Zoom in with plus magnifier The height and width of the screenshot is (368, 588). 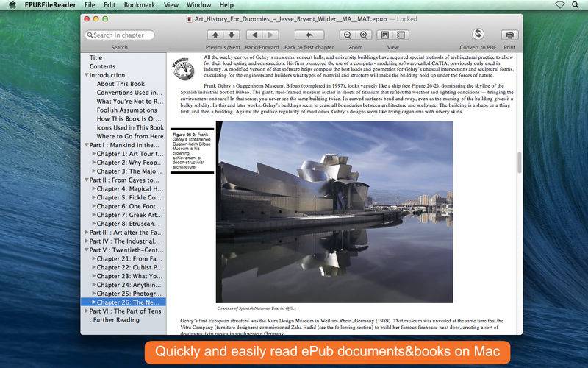coord(364,35)
